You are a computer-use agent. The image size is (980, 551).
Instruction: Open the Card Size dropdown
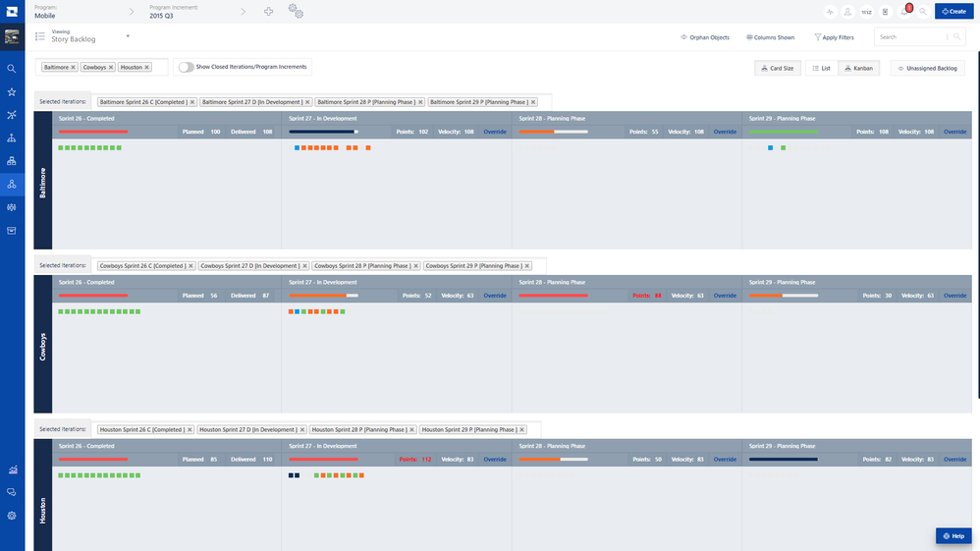(778, 68)
